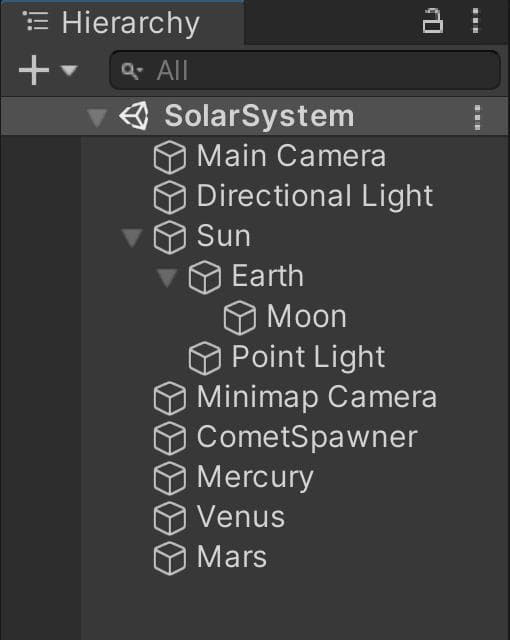This screenshot has height=640, width=510.
Task: Select the Earth object name
Action: [x=268, y=276]
